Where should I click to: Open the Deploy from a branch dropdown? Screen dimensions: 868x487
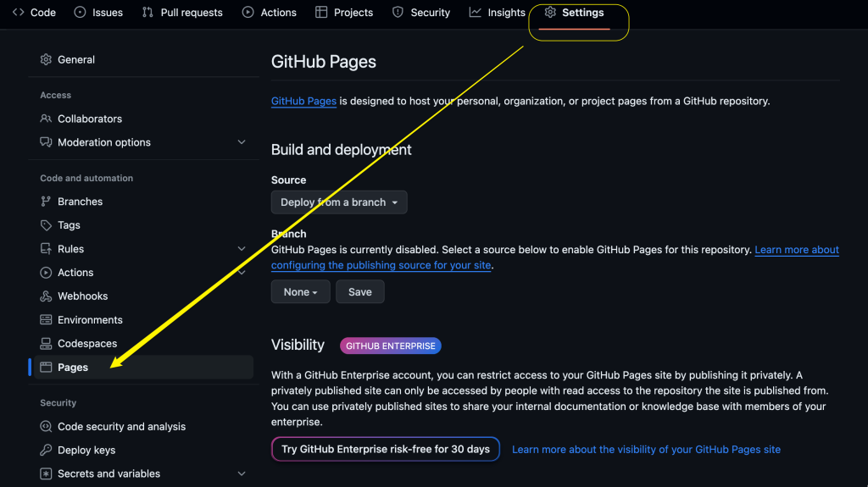[x=339, y=202]
